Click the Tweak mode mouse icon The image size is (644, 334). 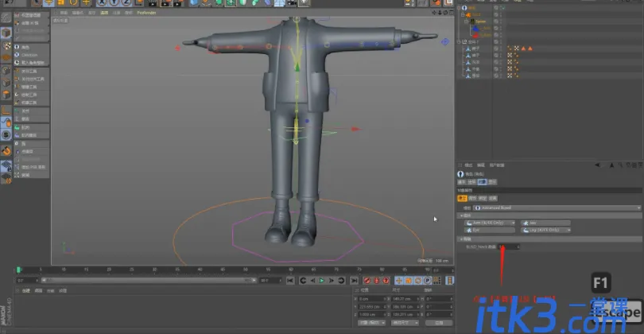point(6,122)
